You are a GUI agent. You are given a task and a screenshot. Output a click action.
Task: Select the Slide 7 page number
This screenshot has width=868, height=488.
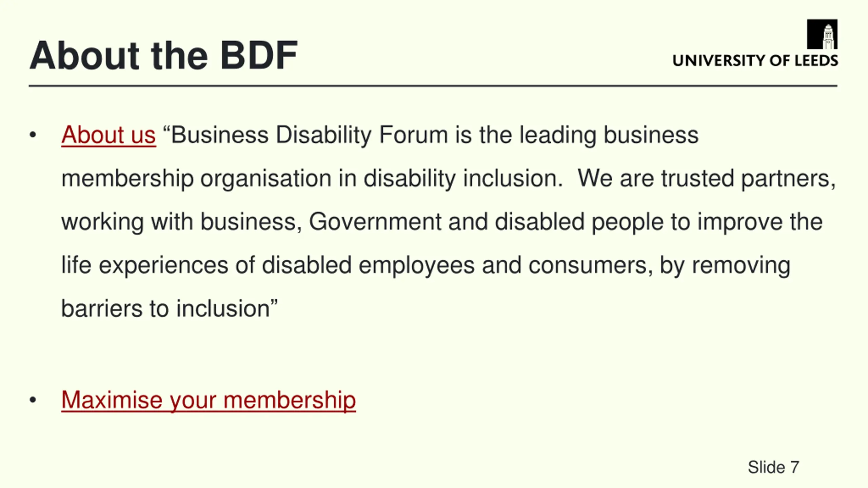773,467
